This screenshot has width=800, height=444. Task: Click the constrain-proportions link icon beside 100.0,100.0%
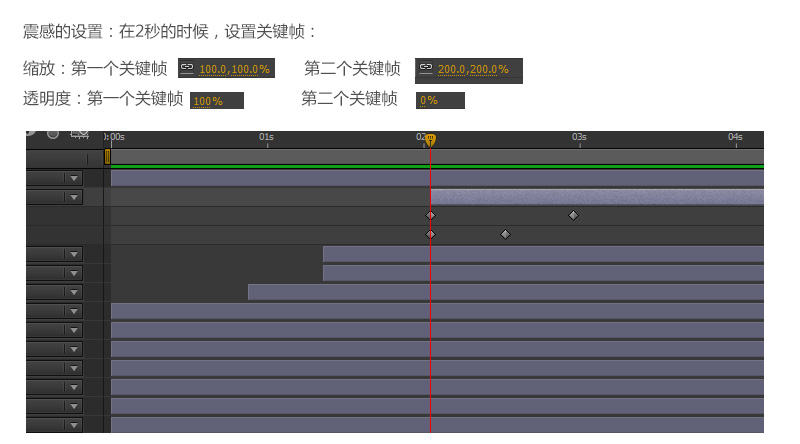pyautogui.click(x=187, y=67)
